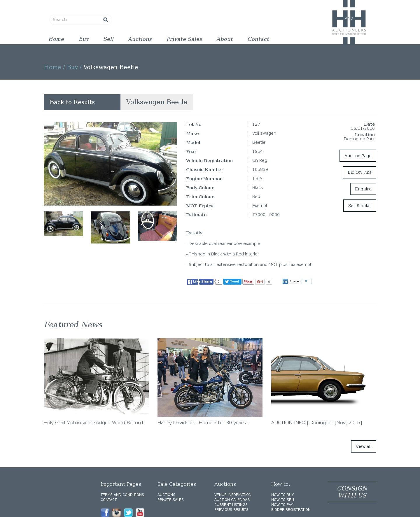Open the Auctions menu item
The image size is (420, 517).
click(x=140, y=39)
